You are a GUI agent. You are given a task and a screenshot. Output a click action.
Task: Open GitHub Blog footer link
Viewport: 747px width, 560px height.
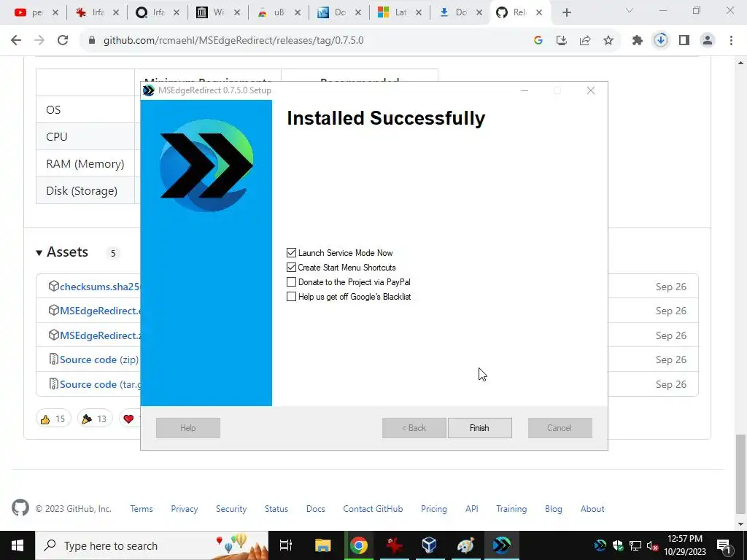(x=554, y=508)
